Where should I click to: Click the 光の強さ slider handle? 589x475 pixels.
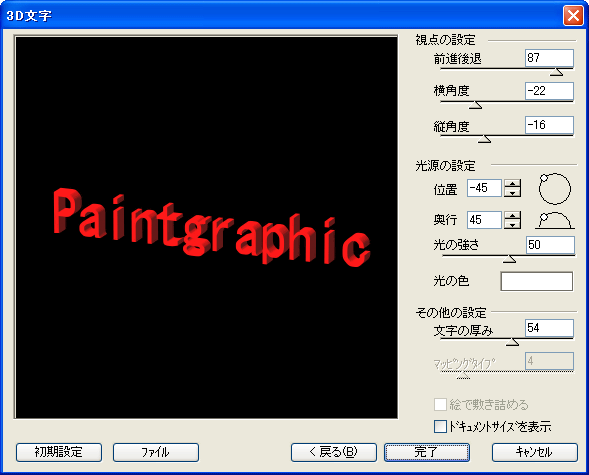pyautogui.click(x=509, y=259)
